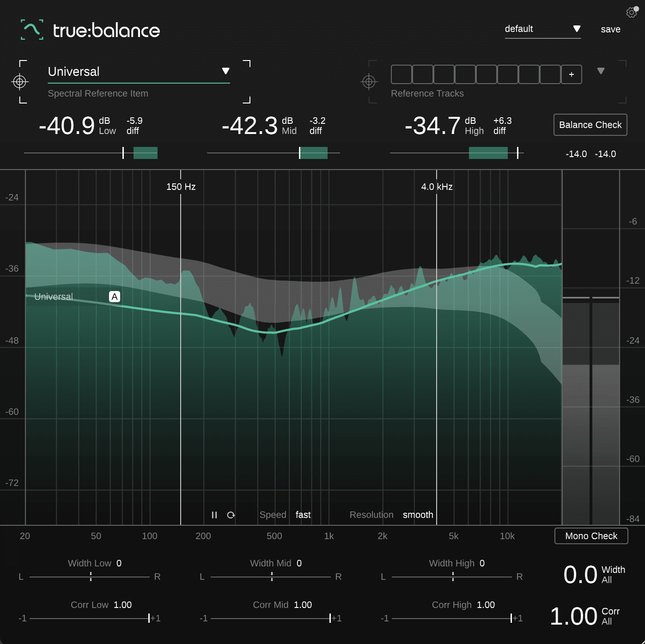Enable Mono Check
Image resolution: width=645 pixels, height=644 pixels.
[591, 536]
